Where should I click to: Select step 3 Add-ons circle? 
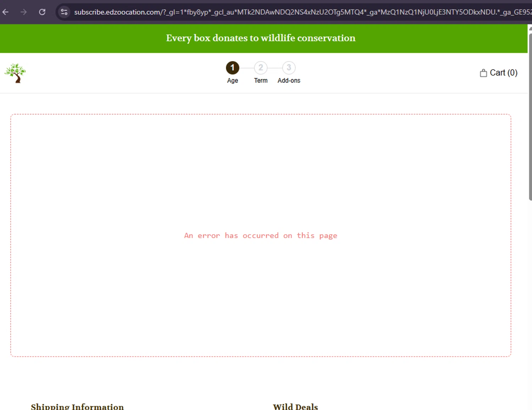[x=289, y=67]
